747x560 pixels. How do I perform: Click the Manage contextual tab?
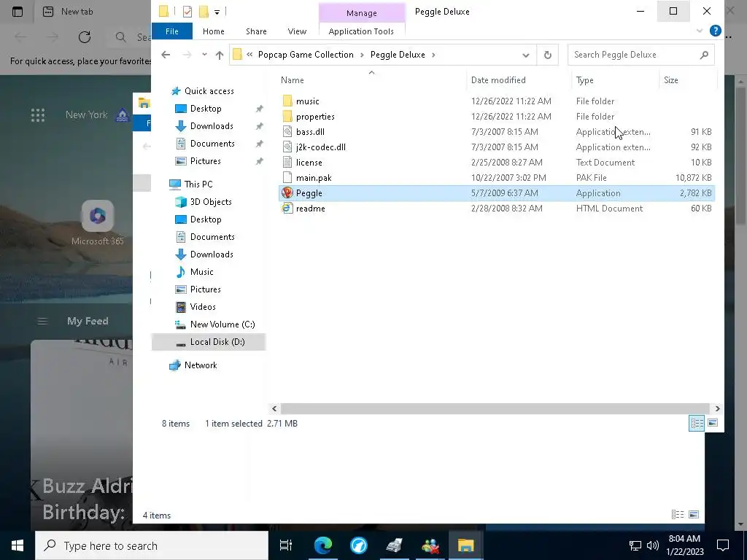pyautogui.click(x=362, y=13)
